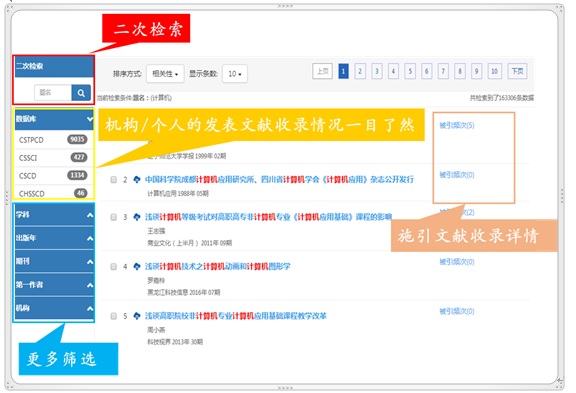Jump to page 3 of results

377,71
